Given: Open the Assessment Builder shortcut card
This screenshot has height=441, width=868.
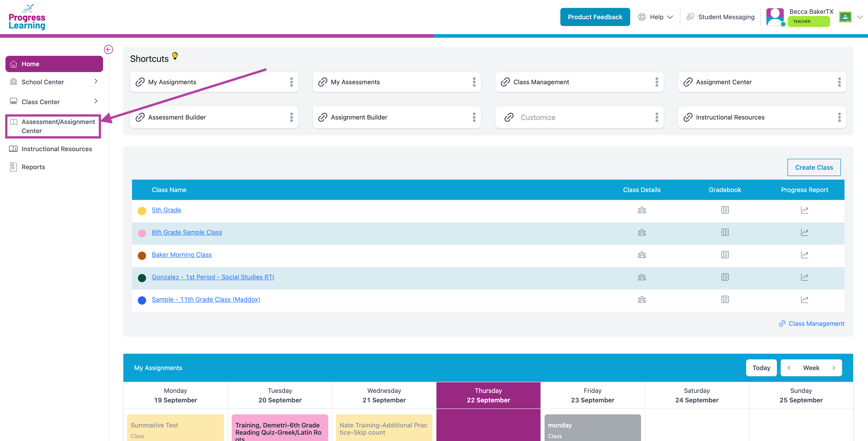Looking at the screenshot, I should 214,117.
